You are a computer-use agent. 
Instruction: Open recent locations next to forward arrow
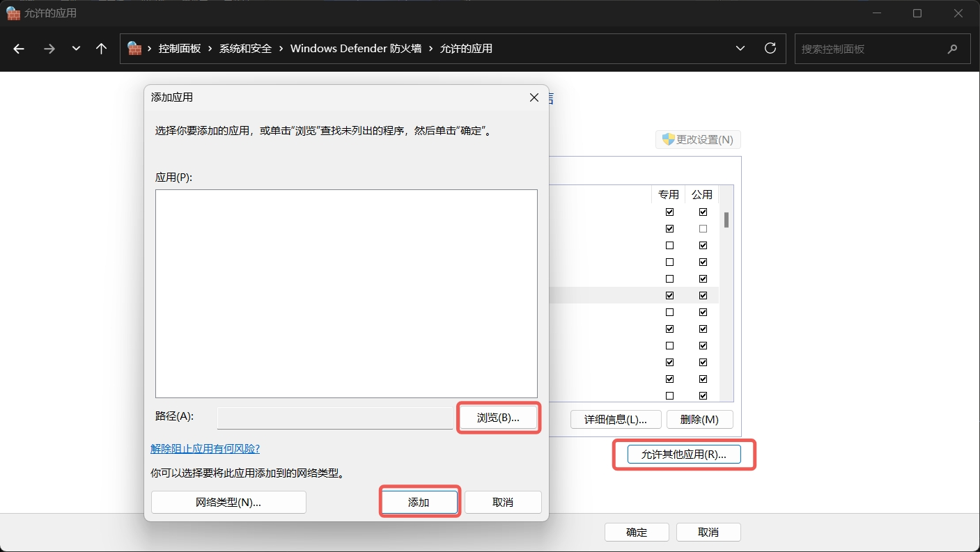(x=76, y=48)
